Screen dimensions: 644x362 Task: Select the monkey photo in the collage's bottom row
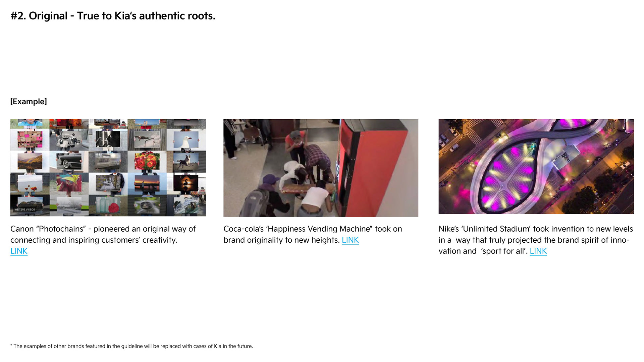point(147,205)
